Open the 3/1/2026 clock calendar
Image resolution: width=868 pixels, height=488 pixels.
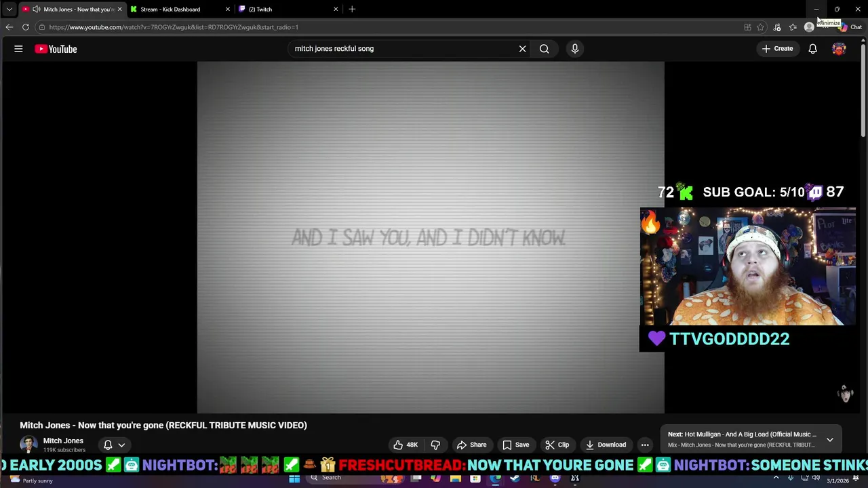click(837, 481)
